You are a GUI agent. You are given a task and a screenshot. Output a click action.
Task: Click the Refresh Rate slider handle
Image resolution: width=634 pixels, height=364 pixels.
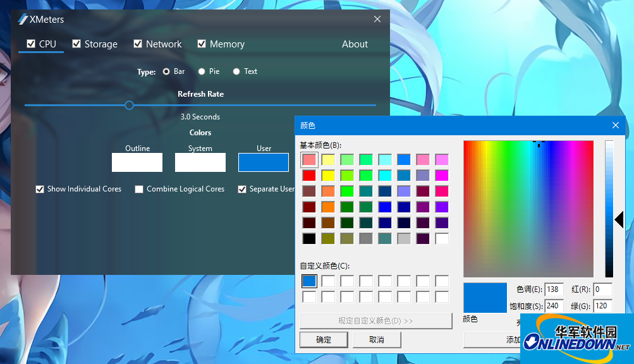pyautogui.click(x=129, y=105)
